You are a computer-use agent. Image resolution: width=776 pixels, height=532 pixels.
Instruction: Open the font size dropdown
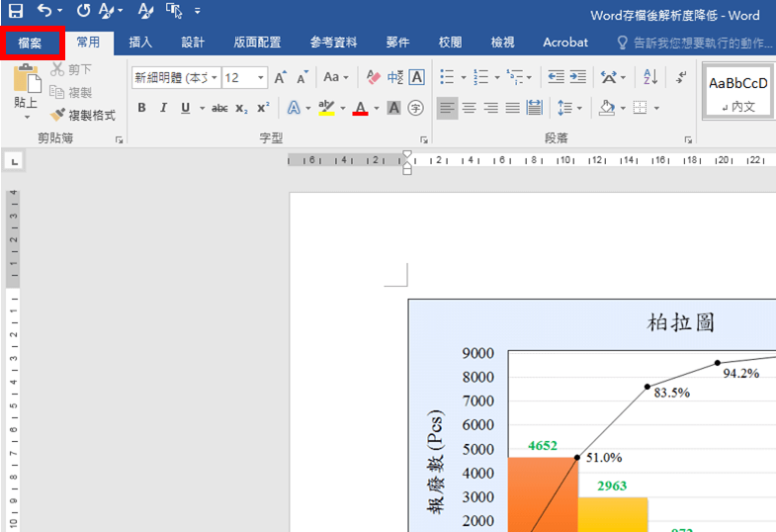coord(261,77)
